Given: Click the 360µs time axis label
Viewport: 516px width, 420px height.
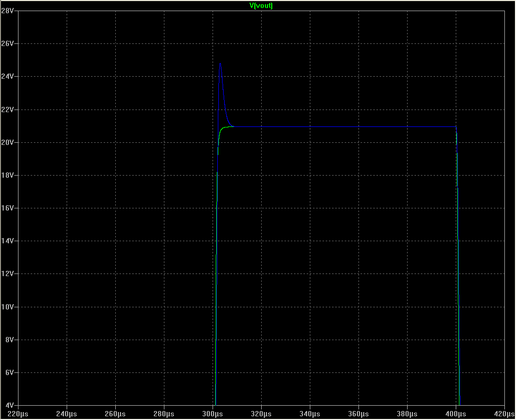Looking at the screenshot, I should [358, 414].
